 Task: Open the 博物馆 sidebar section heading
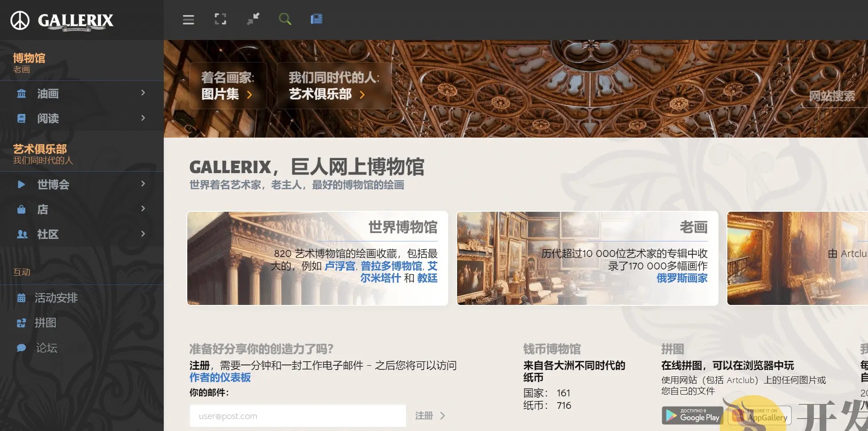(29, 58)
